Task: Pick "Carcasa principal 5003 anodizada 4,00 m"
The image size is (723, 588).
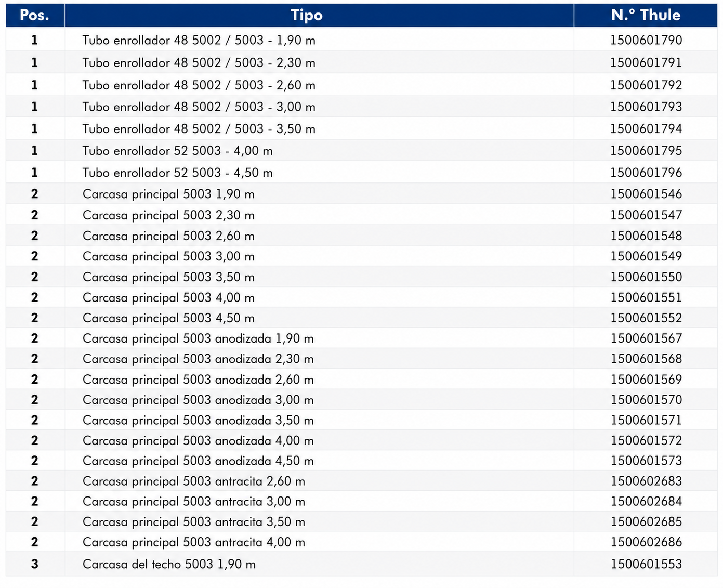Action: (198, 440)
